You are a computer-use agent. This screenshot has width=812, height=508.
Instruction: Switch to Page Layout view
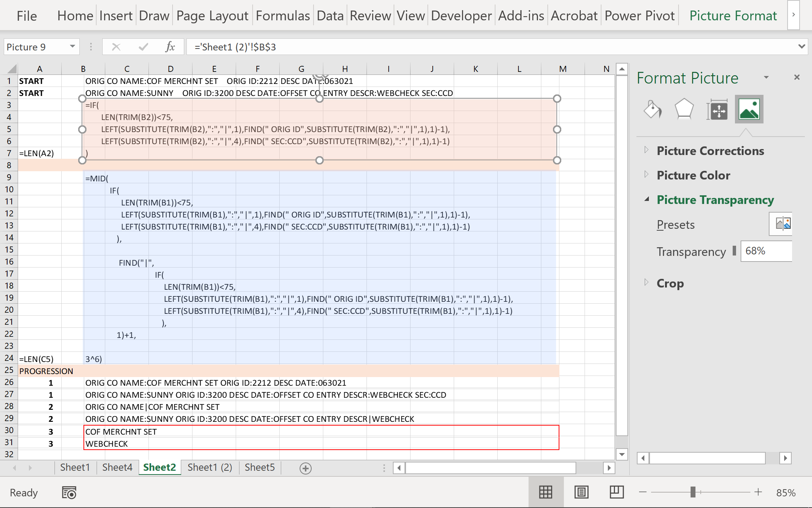click(x=581, y=492)
